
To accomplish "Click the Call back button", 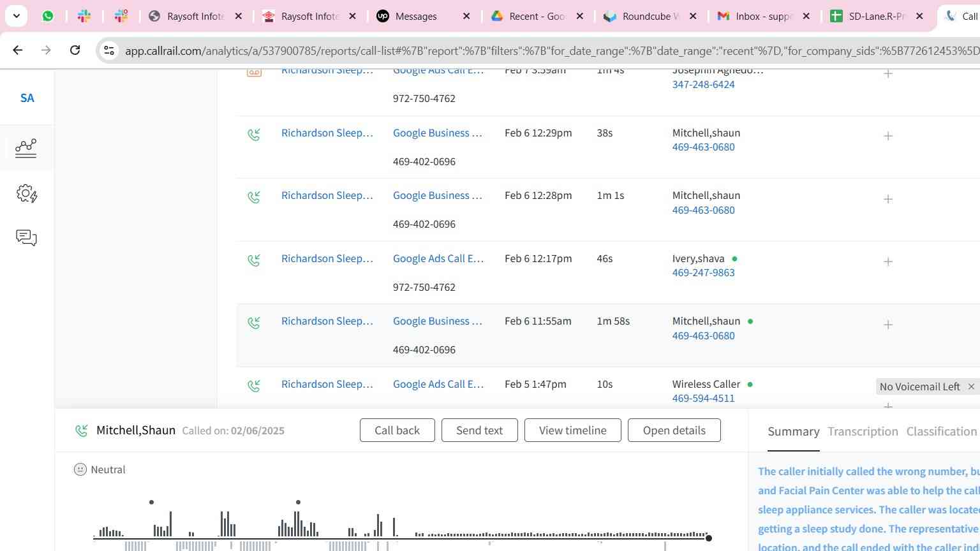I will tap(397, 430).
